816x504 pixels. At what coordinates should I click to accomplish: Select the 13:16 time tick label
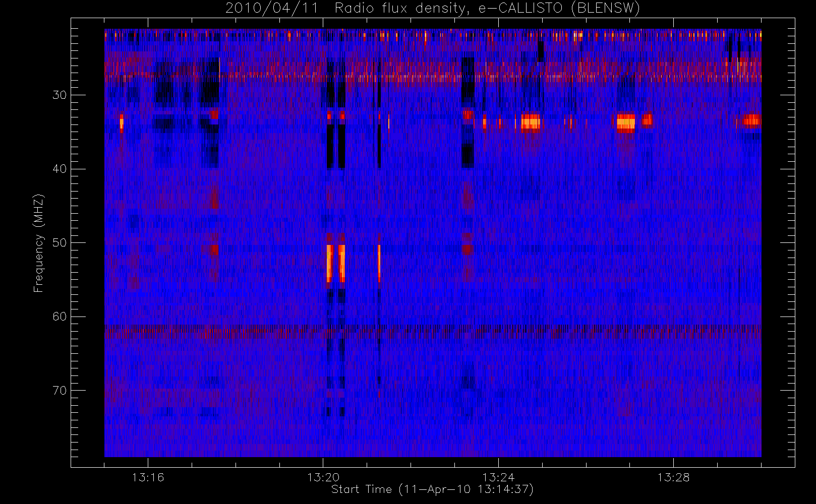pos(148,477)
